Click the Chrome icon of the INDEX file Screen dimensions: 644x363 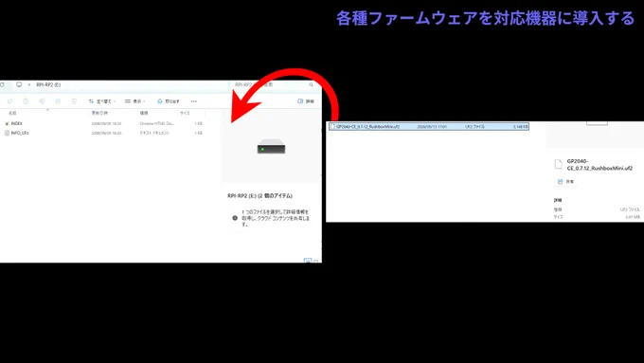[7, 123]
